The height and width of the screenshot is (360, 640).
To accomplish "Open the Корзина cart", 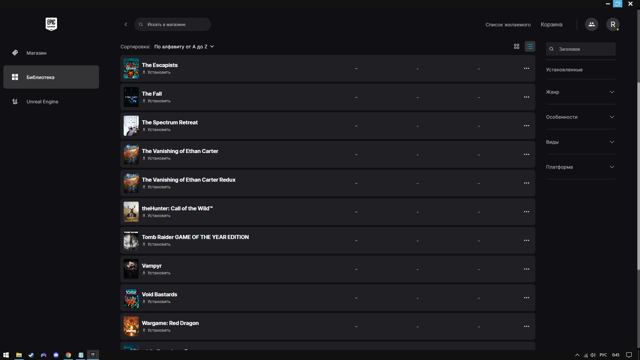I will [551, 24].
